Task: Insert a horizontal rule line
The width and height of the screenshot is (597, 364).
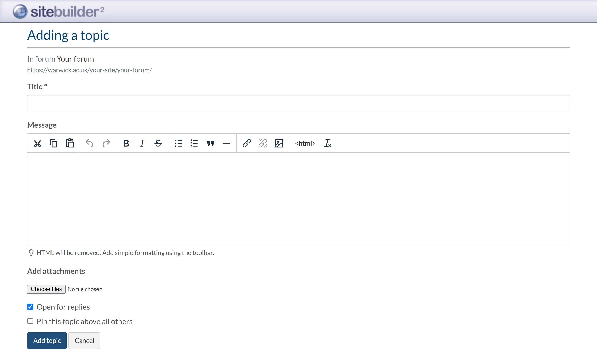Action: (226, 143)
